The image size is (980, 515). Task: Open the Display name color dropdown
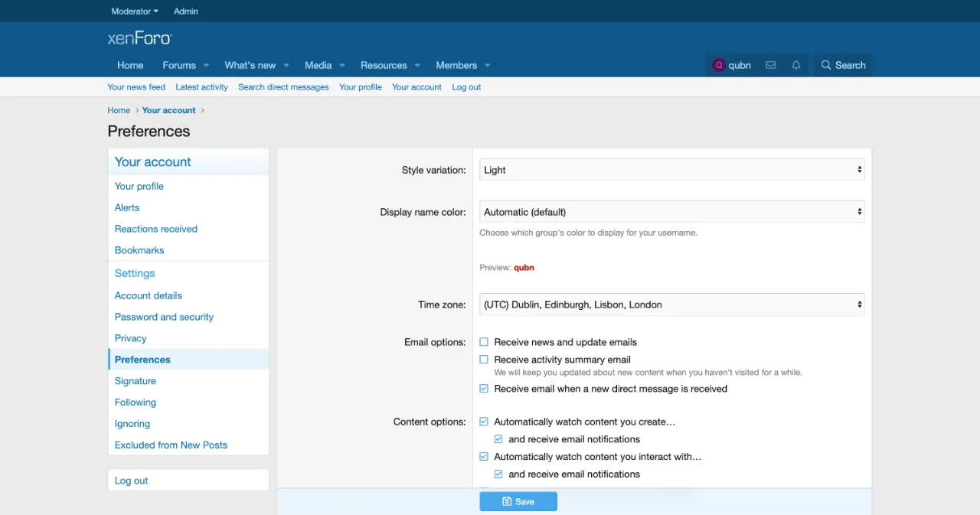click(x=671, y=212)
